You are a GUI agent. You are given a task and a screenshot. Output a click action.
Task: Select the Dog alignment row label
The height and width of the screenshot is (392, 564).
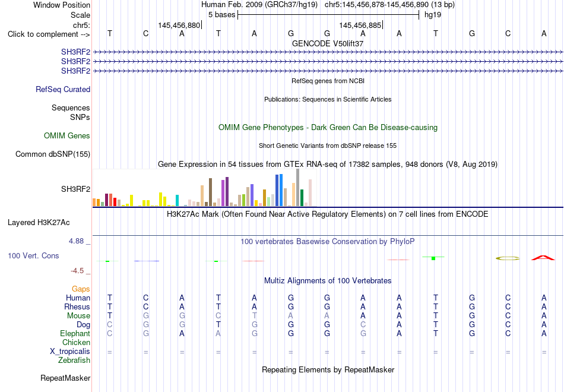(84, 325)
